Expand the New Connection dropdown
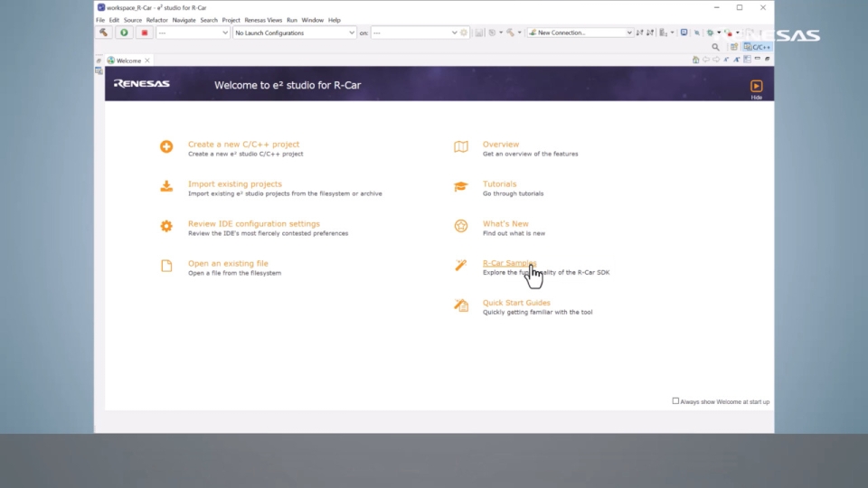Screen dimensions: 868x488 click(x=629, y=33)
